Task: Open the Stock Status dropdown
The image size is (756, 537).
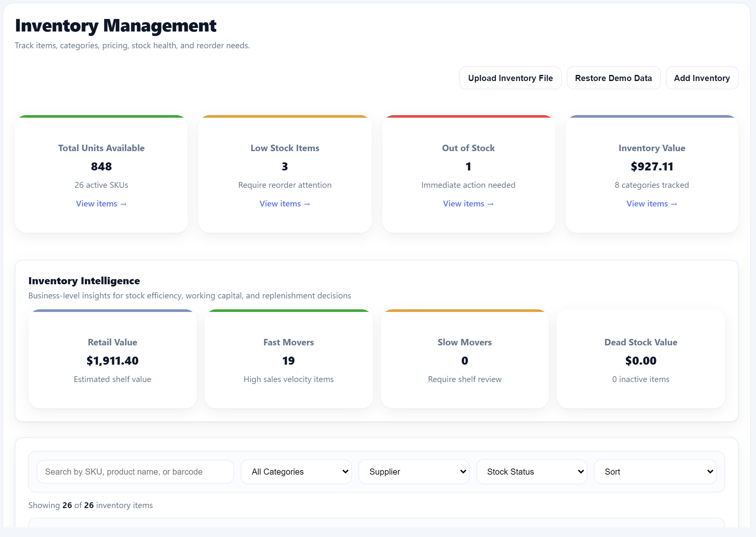Action: (x=531, y=471)
